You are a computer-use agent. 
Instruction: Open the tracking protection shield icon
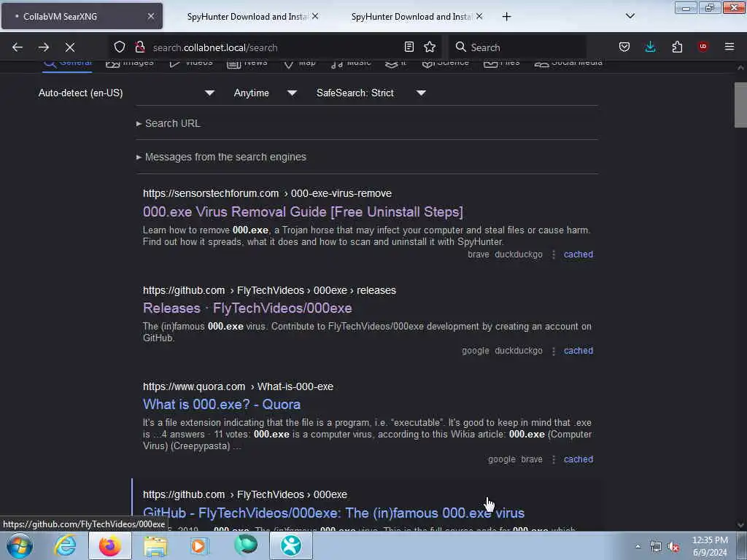(120, 47)
